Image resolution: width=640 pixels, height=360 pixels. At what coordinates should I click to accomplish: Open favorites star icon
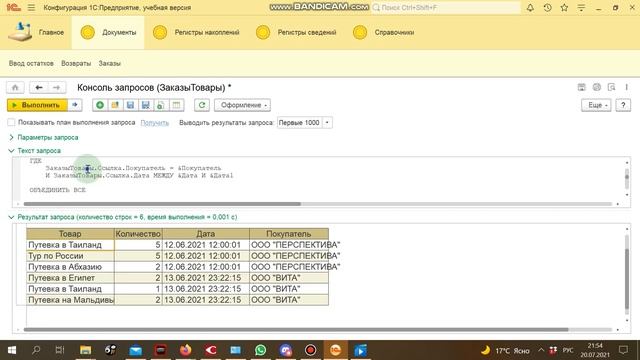[564, 7]
